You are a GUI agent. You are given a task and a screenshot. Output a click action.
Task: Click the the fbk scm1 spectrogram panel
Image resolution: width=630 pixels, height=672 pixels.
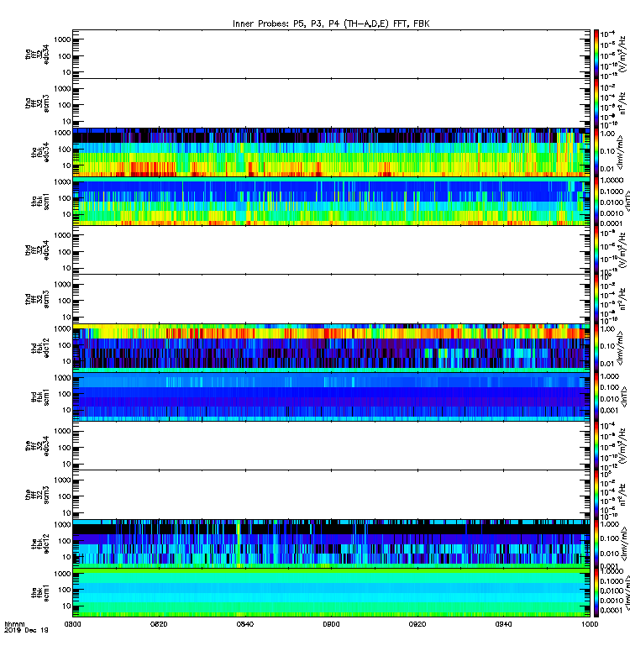pyautogui.click(x=331, y=593)
